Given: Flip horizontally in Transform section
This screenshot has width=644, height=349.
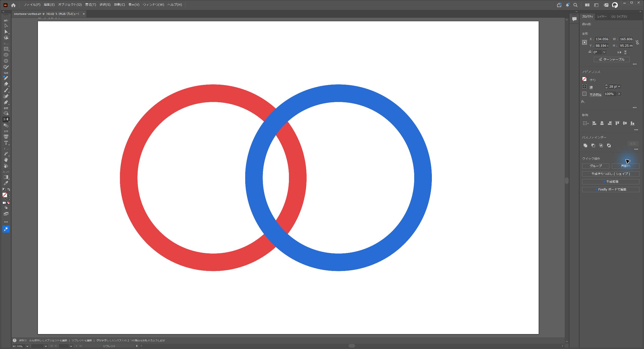Looking at the screenshot, I should 619,52.
